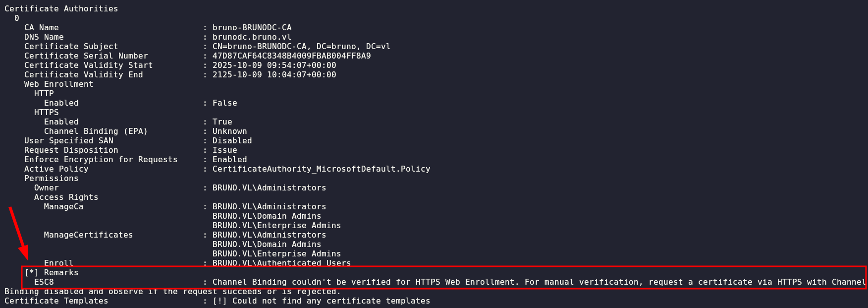Click the HTTPS Enabled True value
The width and height of the screenshot is (868, 308).
coord(222,122)
